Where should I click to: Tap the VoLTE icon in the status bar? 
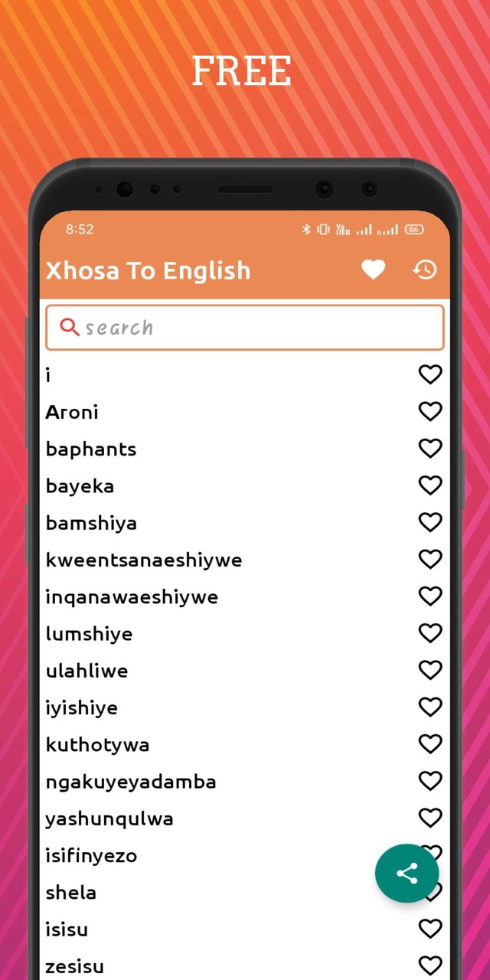(x=342, y=229)
